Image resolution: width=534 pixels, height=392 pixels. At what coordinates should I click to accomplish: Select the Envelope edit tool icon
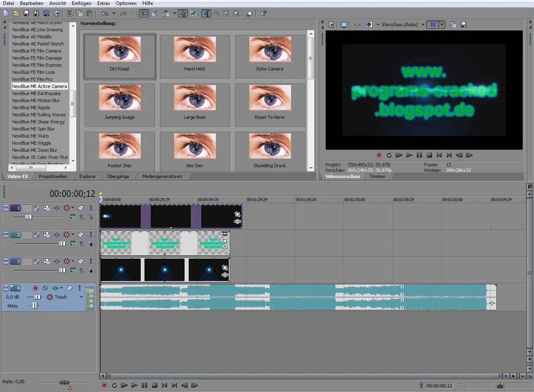(x=216, y=13)
